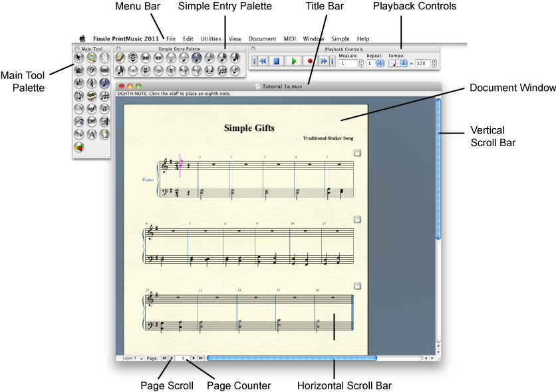Viewport: 556px width, 392px height.
Task: Toggle the grace note tool
Action: coord(235,70)
